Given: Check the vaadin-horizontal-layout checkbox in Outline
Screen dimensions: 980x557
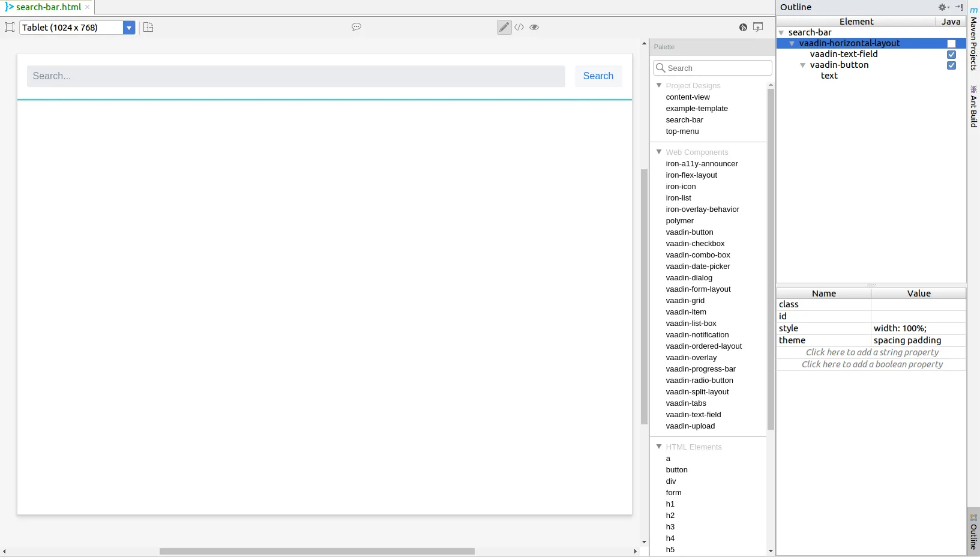Looking at the screenshot, I should coord(951,43).
